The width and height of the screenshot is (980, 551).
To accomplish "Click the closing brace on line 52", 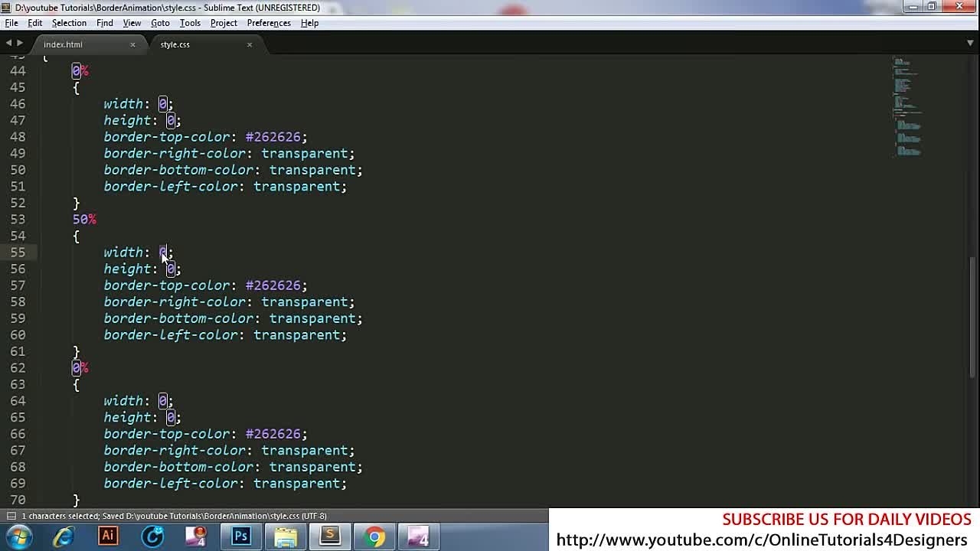I will pos(76,203).
